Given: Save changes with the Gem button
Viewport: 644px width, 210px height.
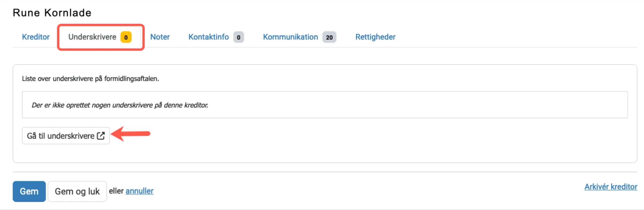Looking at the screenshot, I should click(x=29, y=191).
